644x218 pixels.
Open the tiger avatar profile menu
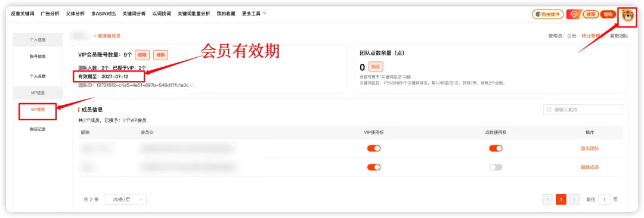628,15
